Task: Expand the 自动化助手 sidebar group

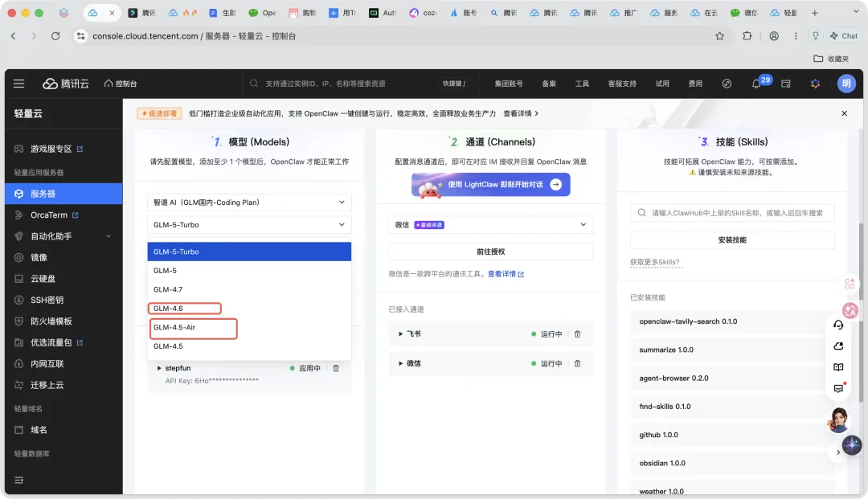Action: [x=63, y=236]
